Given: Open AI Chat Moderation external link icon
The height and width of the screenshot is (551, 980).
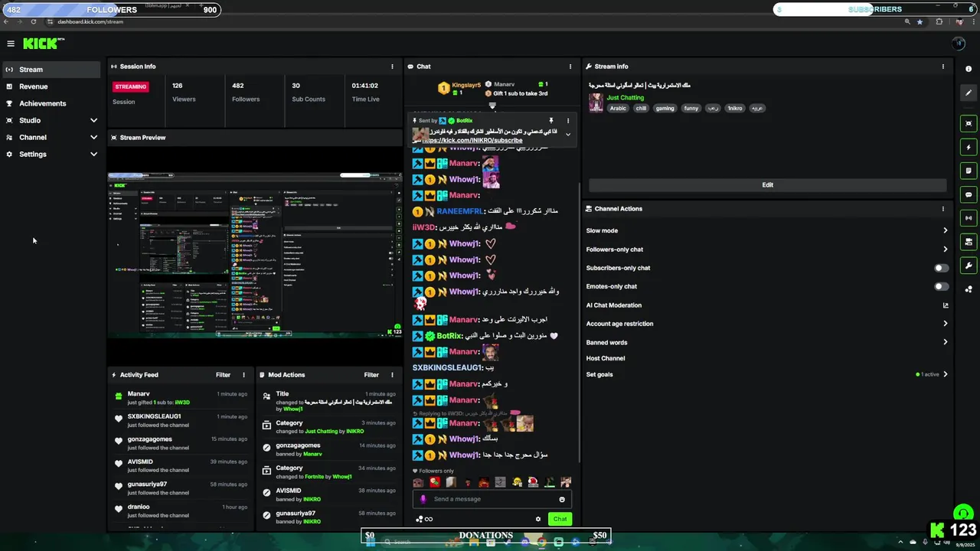Looking at the screenshot, I should 946,305.
